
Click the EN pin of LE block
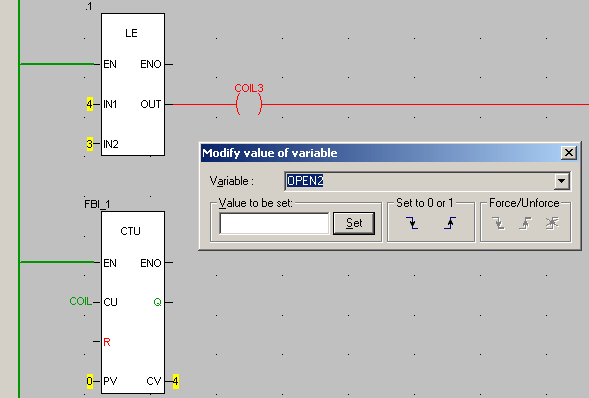(x=110, y=64)
